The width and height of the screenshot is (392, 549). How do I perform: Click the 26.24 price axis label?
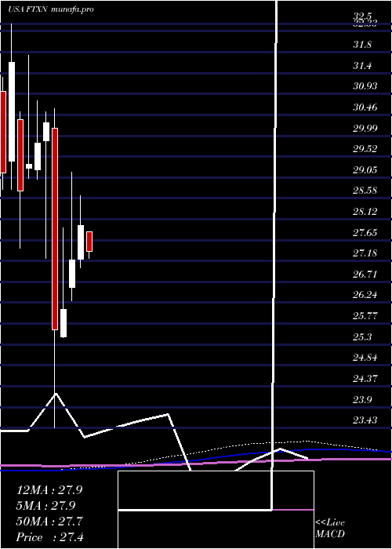pos(365,294)
